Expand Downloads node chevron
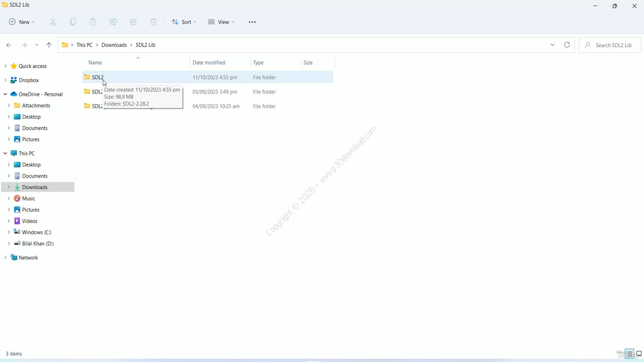 click(x=9, y=188)
